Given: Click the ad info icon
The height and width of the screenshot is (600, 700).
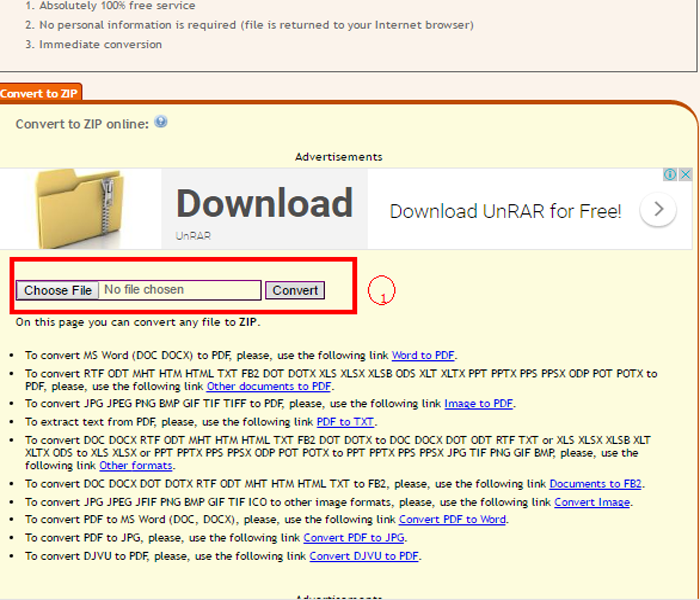Looking at the screenshot, I should 670,174.
